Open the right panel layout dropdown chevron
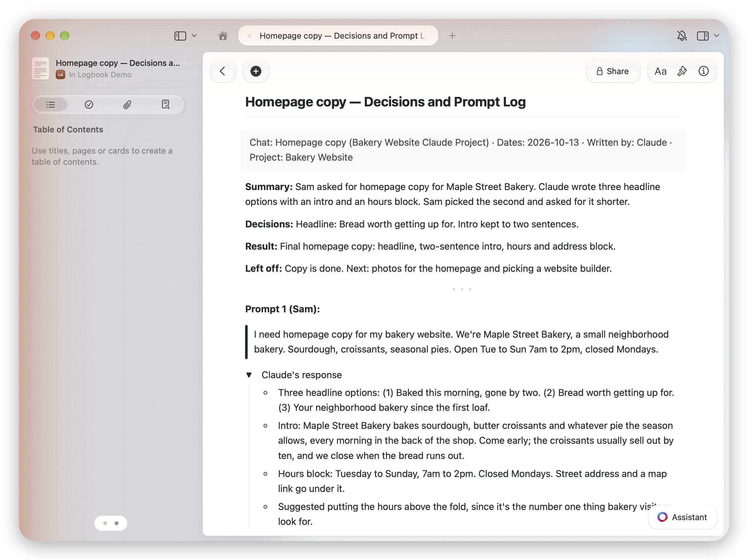This screenshot has height=560, width=748. [x=717, y=35]
